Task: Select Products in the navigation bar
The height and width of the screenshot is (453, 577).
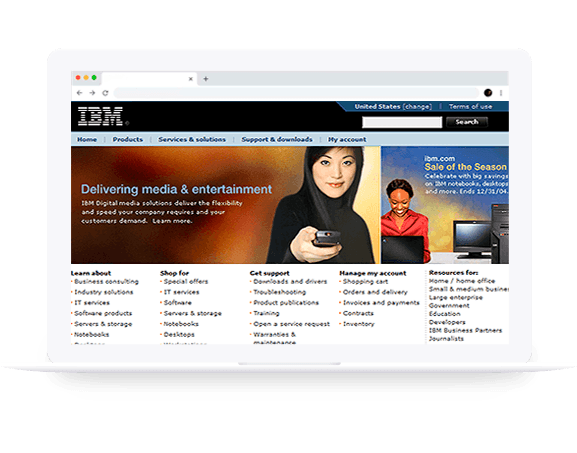Action: [x=128, y=139]
